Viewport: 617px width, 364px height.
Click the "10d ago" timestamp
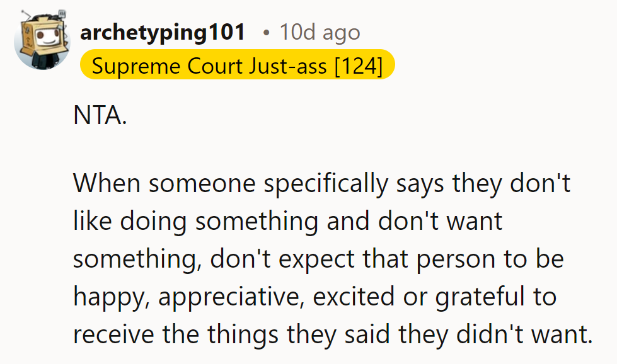click(320, 33)
